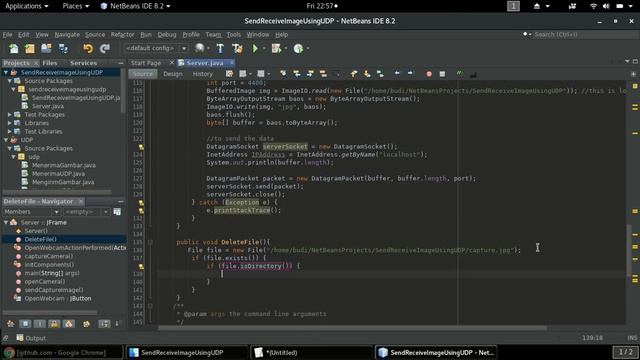This screenshot has height=360, width=640.
Task: Toggle Highlight Search icon in editor
Action: coord(323,74)
